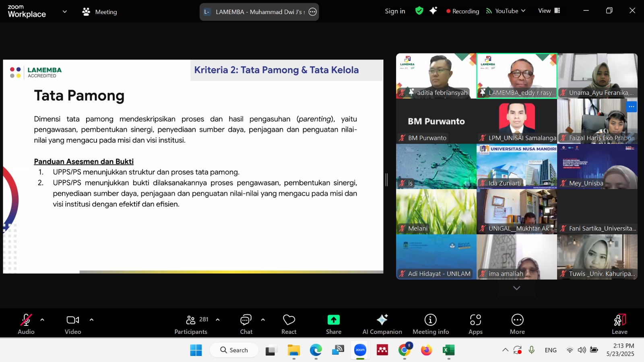This screenshot has height=362, width=644.
Task: Unmute the microphone with Audio button
Action: (26, 324)
